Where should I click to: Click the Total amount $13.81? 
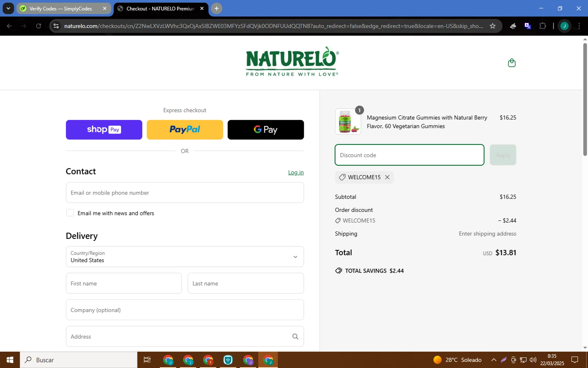(x=506, y=253)
